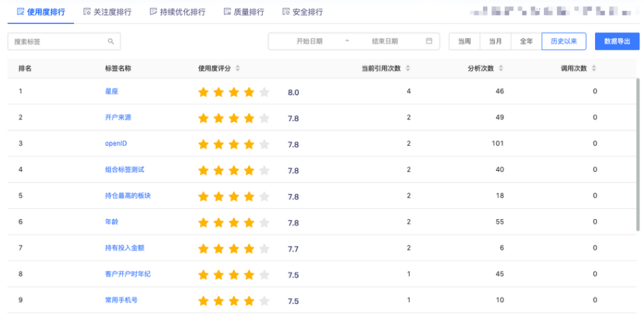
Task: Select the 全年 time range option
Action: coord(526,41)
